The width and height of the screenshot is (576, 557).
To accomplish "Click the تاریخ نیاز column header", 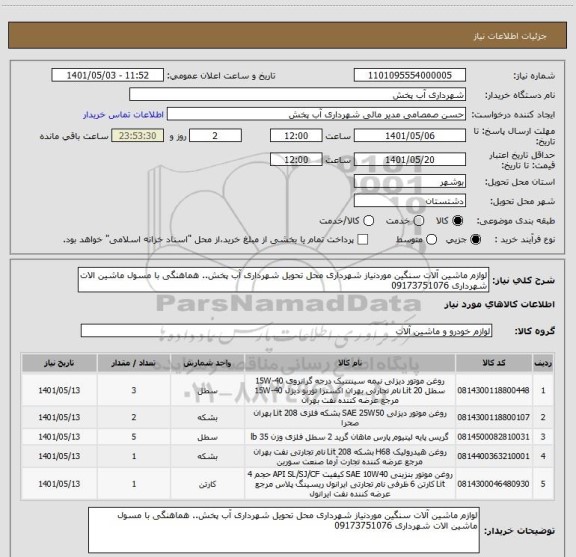I will click(x=59, y=363).
